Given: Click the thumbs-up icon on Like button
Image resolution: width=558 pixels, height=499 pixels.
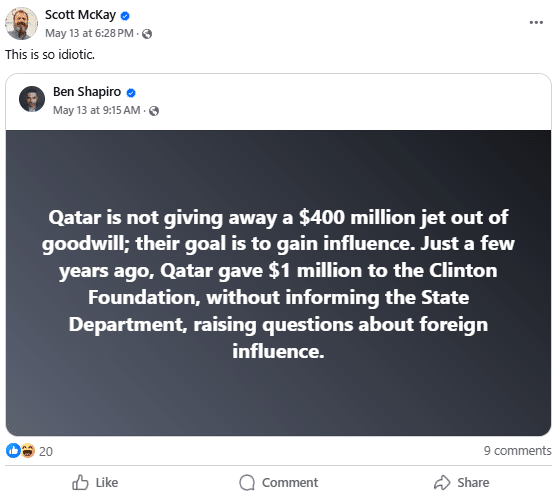Looking at the screenshot, I should (80, 482).
